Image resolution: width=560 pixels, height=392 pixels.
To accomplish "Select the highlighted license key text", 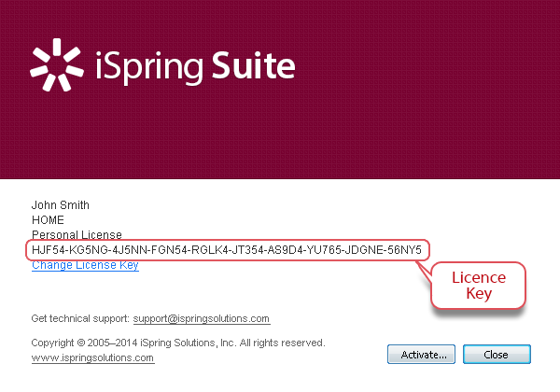I will (x=227, y=250).
